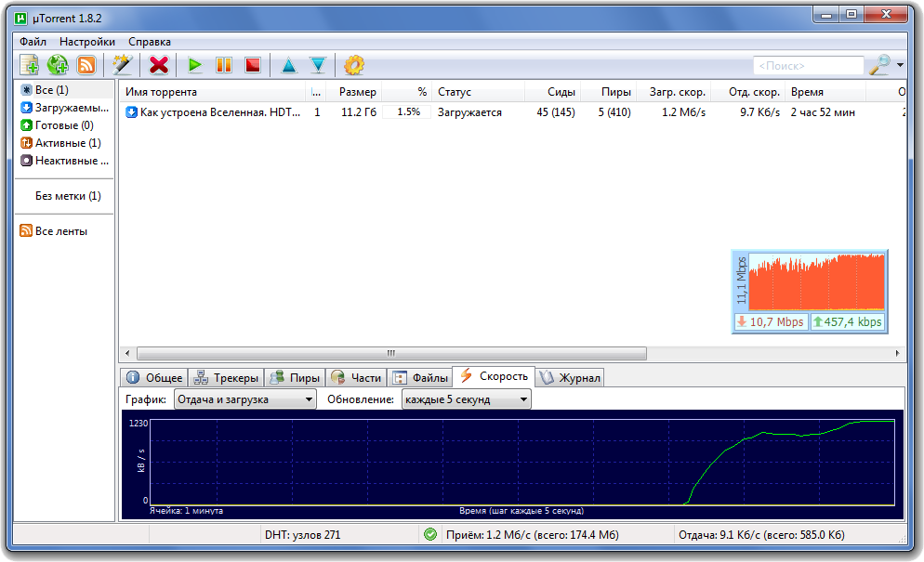This screenshot has height=562, width=924.
Task: Click the scrollbar right arrow
Action: pos(897,354)
